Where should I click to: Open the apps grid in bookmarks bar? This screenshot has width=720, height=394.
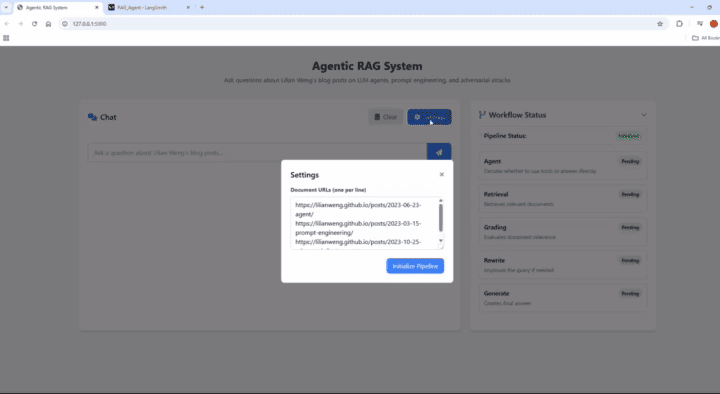tap(6, 38)
